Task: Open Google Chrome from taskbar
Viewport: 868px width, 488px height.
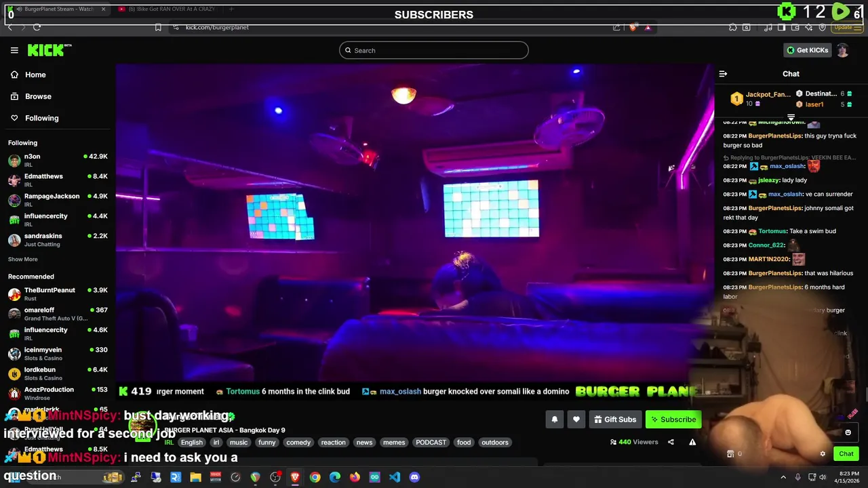Action: 315,477
